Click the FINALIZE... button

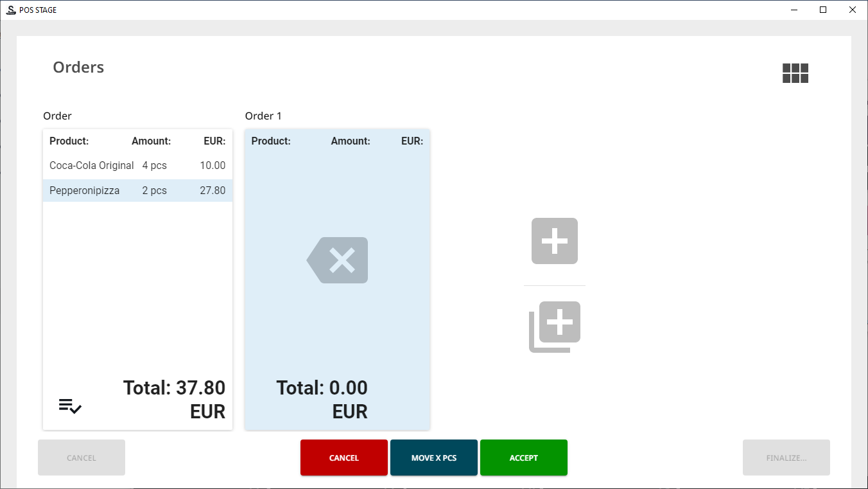[x=786, y=458]
